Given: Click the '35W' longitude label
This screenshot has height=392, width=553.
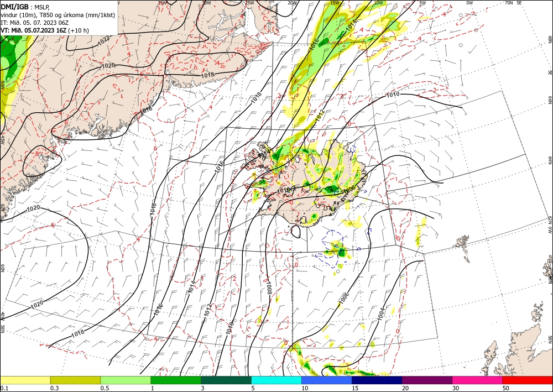Looking at the screenshot, I should coord(163,3).
